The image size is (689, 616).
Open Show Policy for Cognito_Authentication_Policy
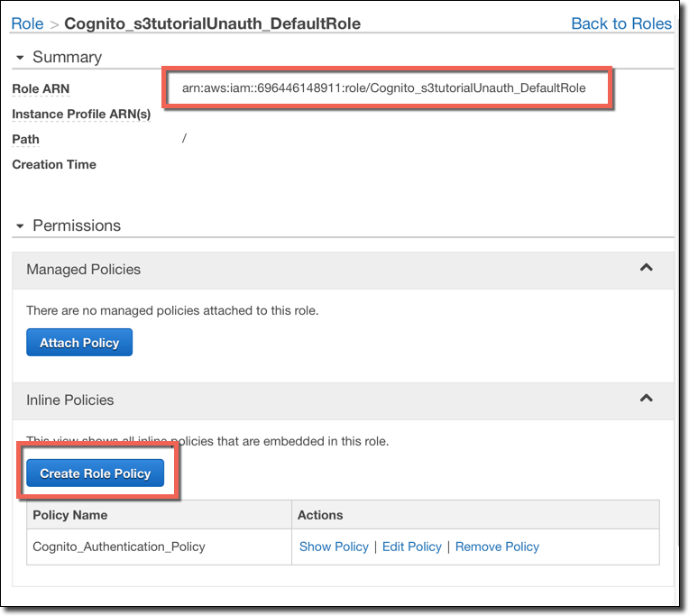pyautogui.click(x=334, y=547)
